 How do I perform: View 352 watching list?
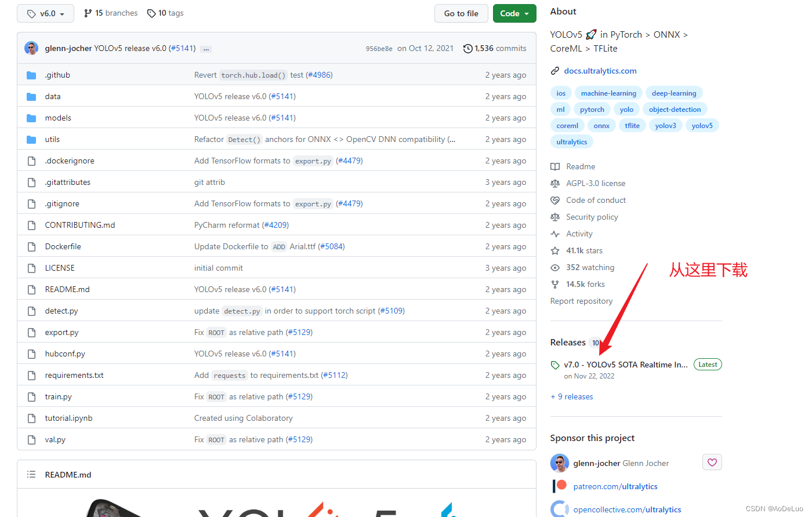point(582,267)
